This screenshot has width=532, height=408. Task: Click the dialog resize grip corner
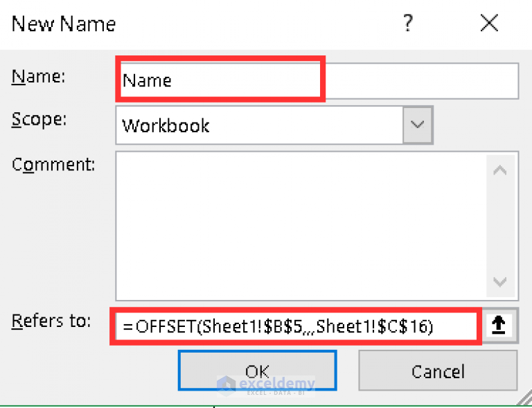pyautogui.click(x=524, y=400)
